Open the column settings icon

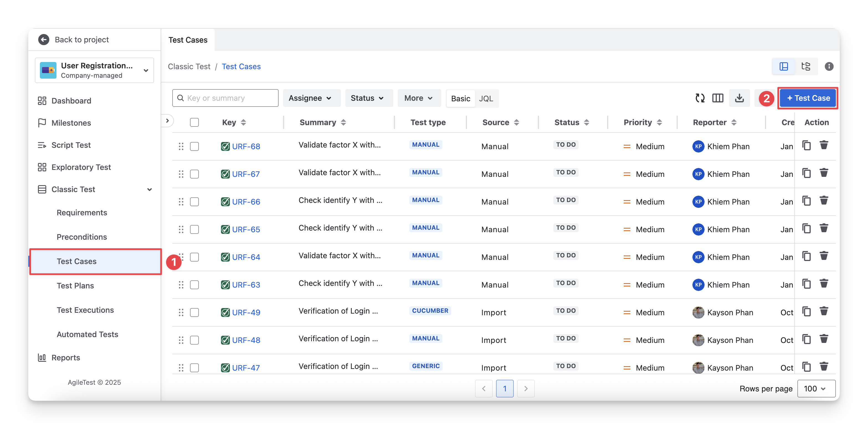point(717,98)
